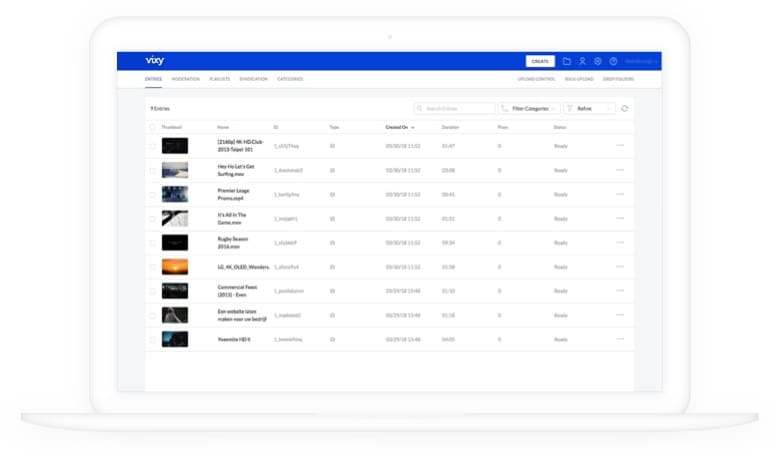Open actions menu for Commercial Feest entry
Image resolution: width=780 pixels, height=460 pixels.
pyautogui.click(x=620, y=290)
